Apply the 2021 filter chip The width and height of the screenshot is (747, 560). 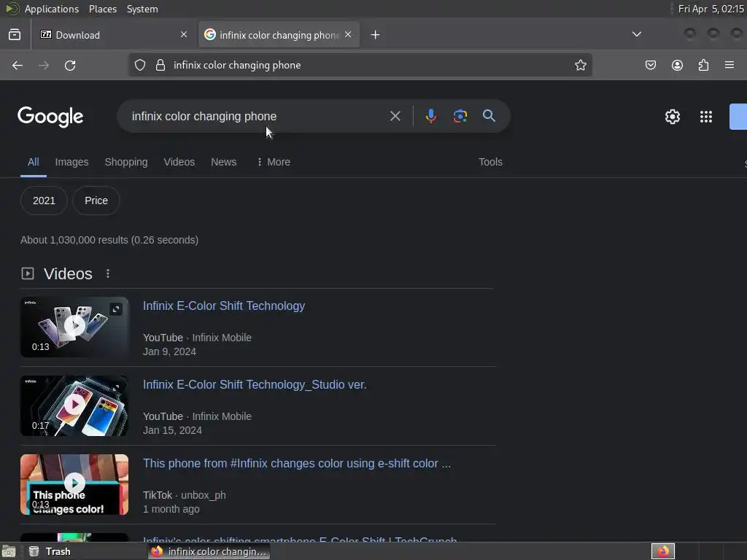[44, 201]
